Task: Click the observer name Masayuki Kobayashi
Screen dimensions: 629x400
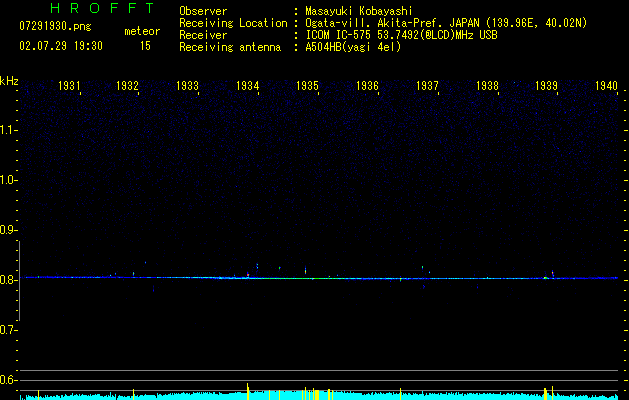Action: pos(359,11)
